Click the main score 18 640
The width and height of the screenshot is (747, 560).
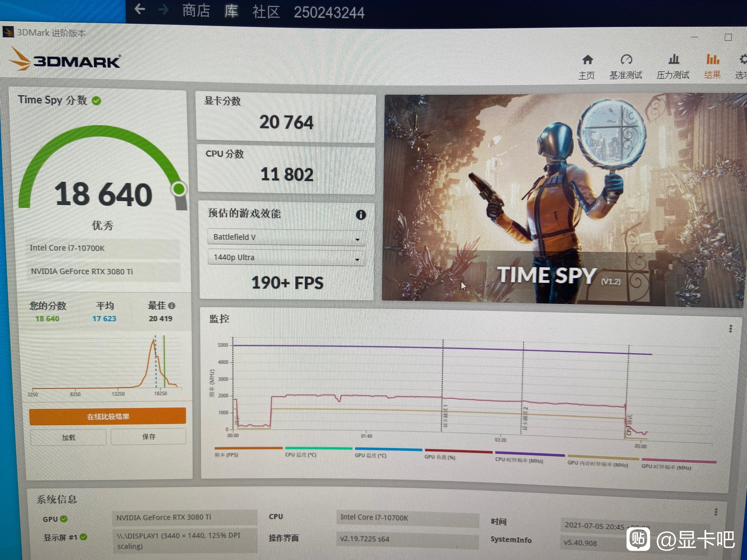(x=103, y=195)
